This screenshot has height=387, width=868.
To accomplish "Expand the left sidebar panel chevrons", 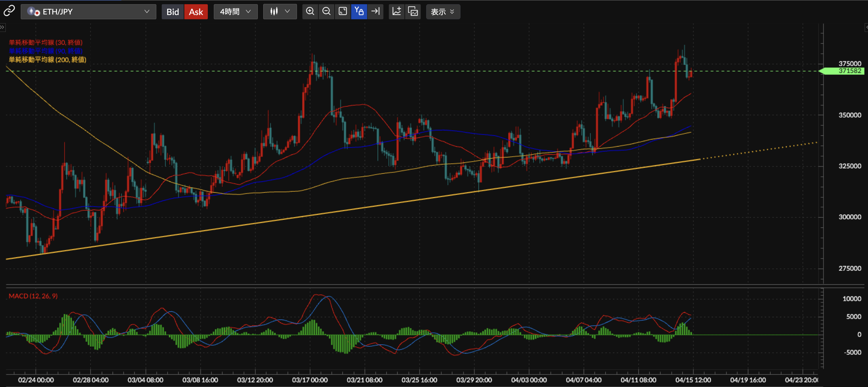I will tap(3, 27).
